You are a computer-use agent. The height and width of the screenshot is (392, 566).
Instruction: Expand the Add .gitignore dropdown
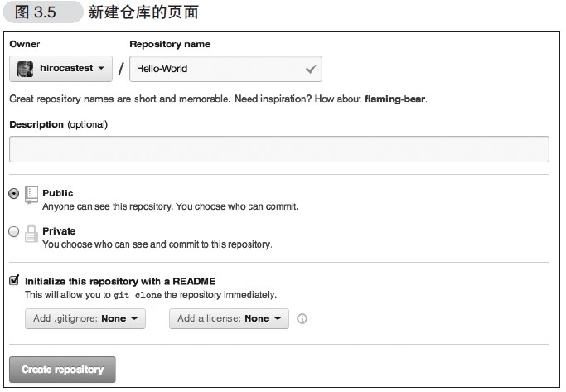85,319
